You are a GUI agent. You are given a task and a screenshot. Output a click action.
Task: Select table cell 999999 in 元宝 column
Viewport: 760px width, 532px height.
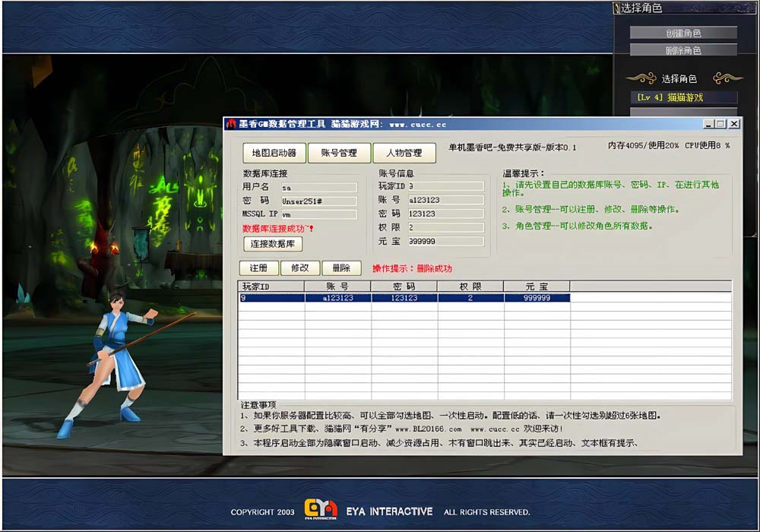(x=537, y=297)
